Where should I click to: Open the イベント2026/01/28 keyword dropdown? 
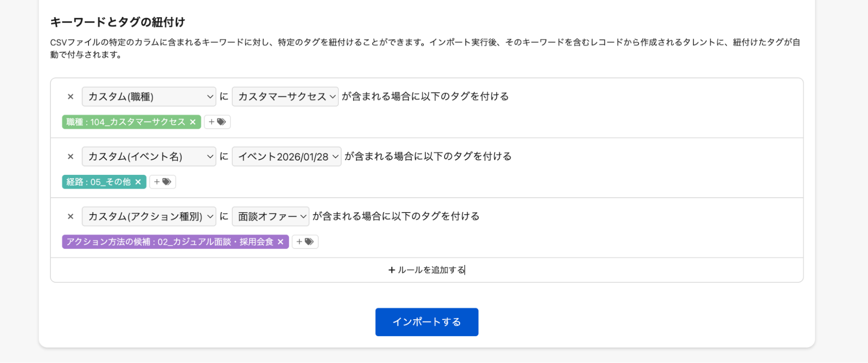(287, 157)
